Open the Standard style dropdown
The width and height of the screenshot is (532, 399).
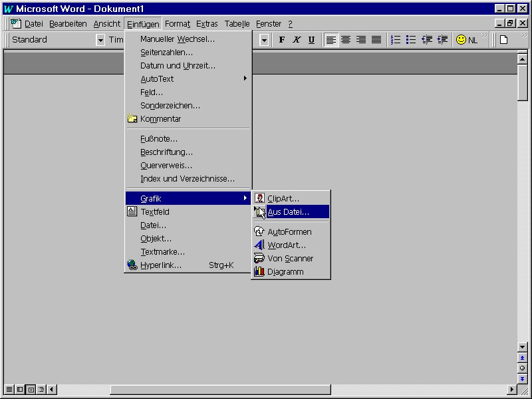click(x=101, y=40)
